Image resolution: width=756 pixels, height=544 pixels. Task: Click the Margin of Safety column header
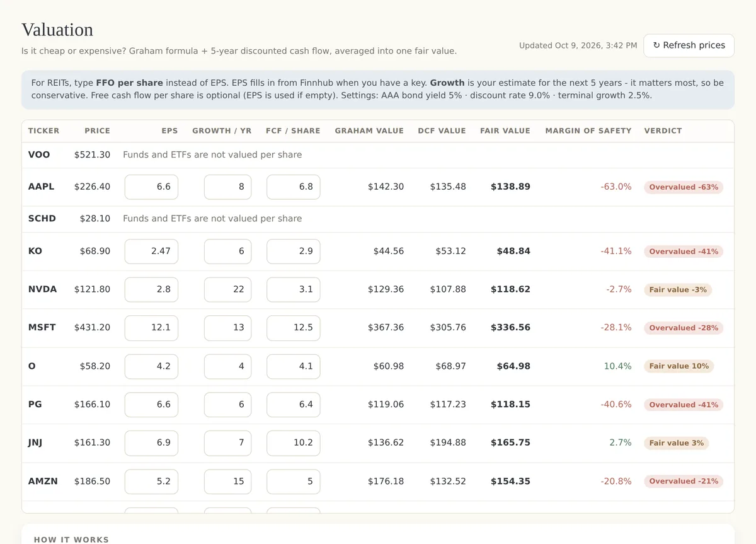pos(588,131)
